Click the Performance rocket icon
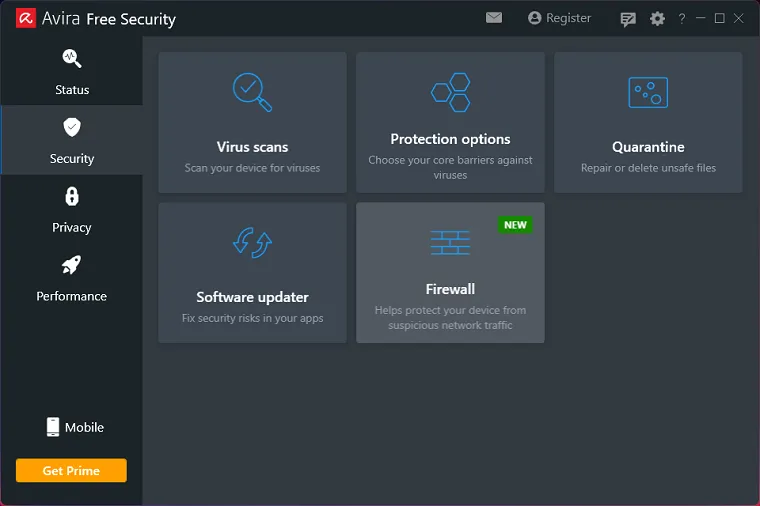760x506 pixels. 71,265
